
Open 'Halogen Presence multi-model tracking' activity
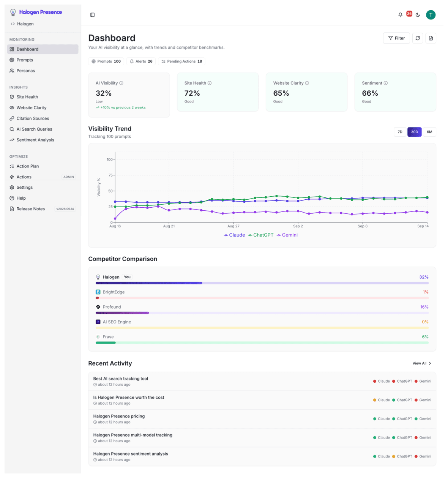coord(262,438)
